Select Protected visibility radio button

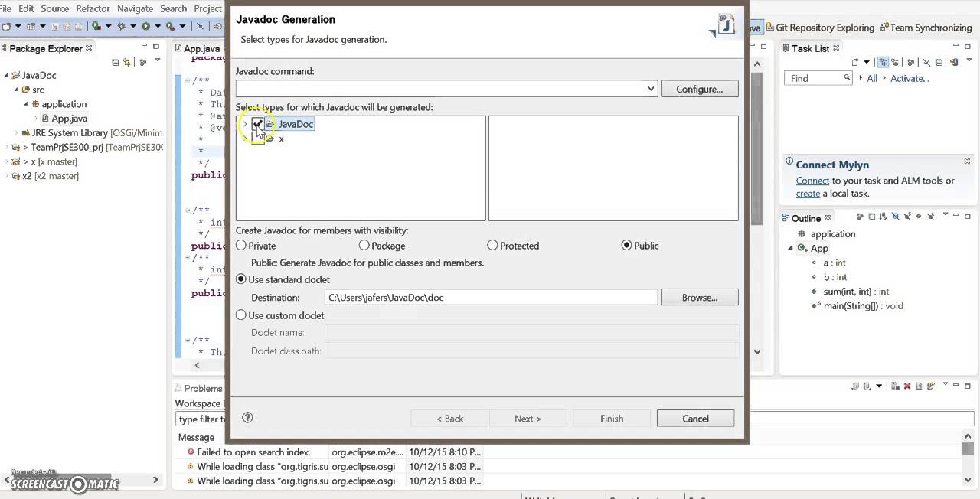pyautogui.click(x=492, y=246)
